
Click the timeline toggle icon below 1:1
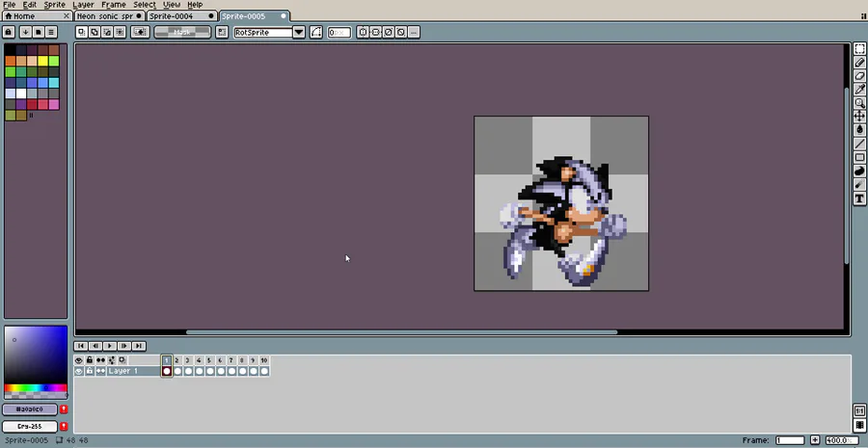(x=859, y=425)
